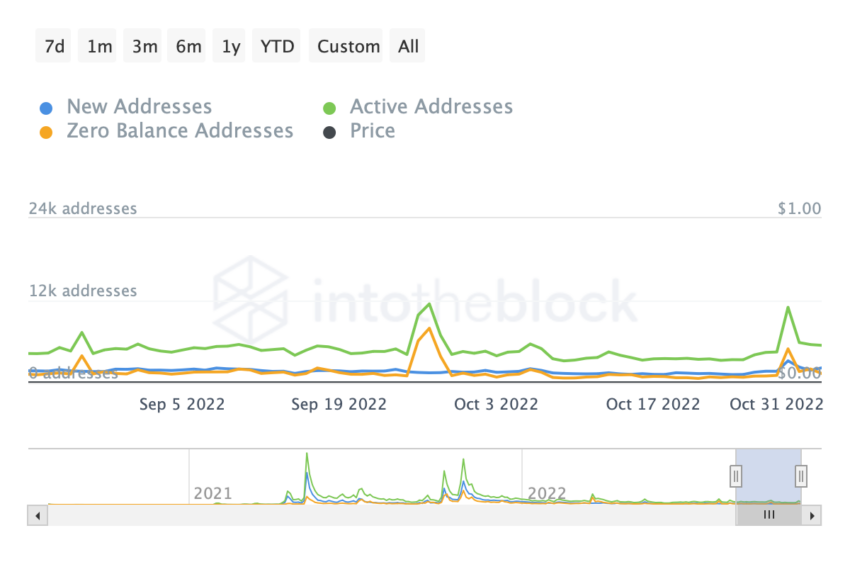Show the 1y time range

(x=231, y=46)
